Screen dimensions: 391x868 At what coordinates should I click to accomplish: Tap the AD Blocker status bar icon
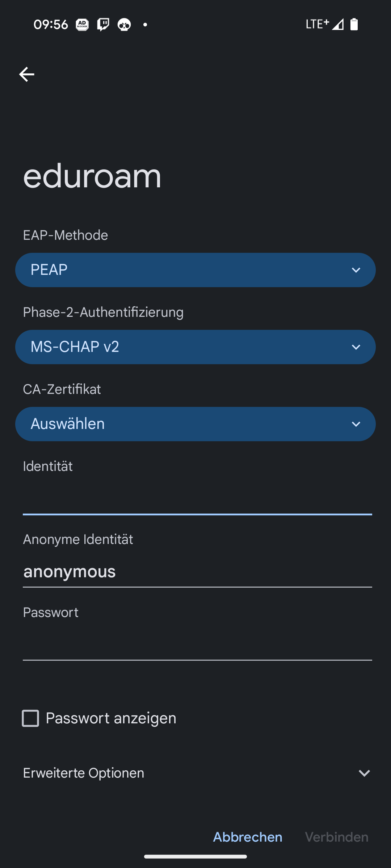(82, 25)
